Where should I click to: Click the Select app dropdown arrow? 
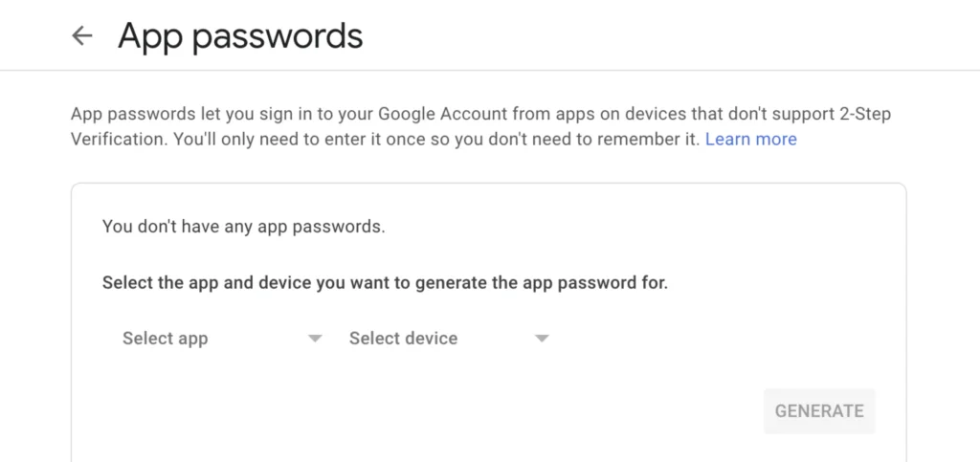point(315,339)
